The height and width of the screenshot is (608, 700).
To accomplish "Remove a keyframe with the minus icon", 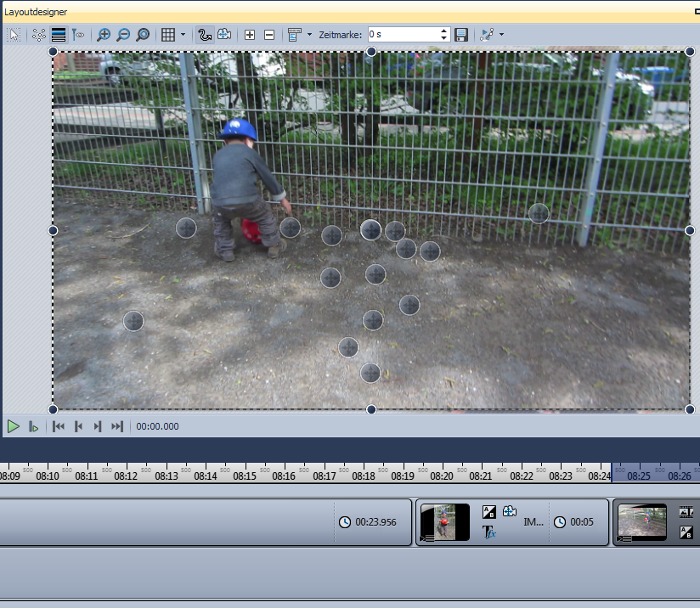I will pyautogui.click(x=269, y=35).
